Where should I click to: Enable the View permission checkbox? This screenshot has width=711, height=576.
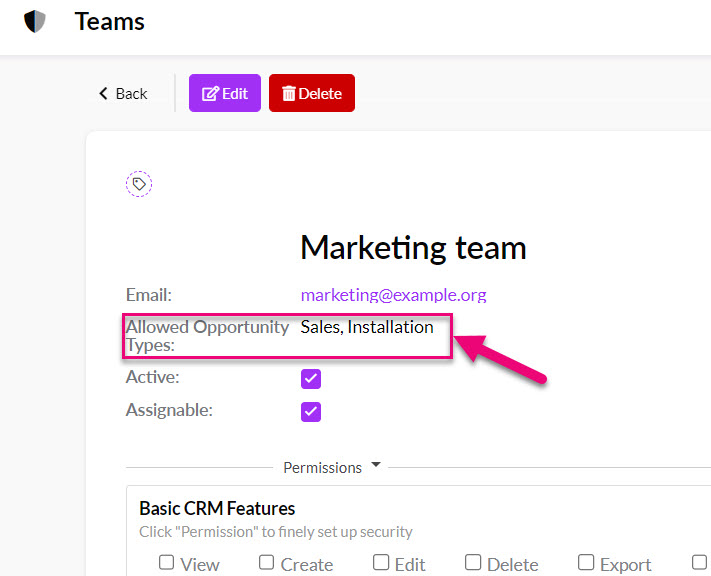pyautogui.click(x=166, y=562)
